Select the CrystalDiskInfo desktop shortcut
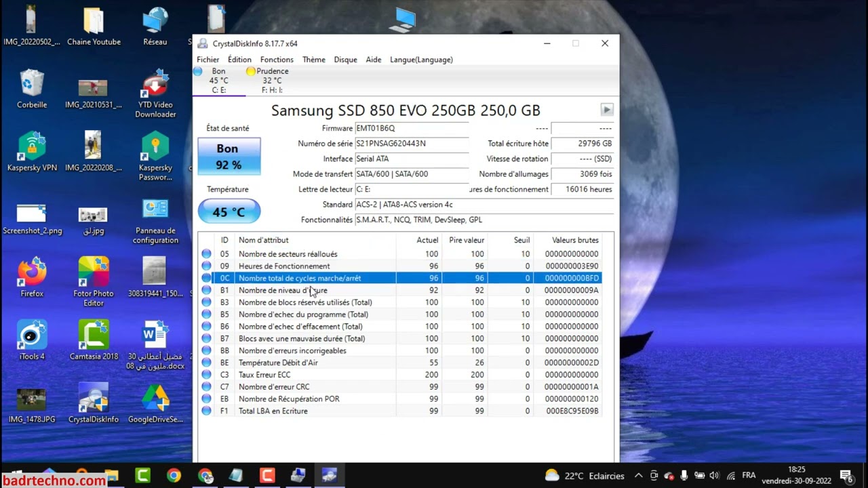868x488 pixels. tap(94, 403)
